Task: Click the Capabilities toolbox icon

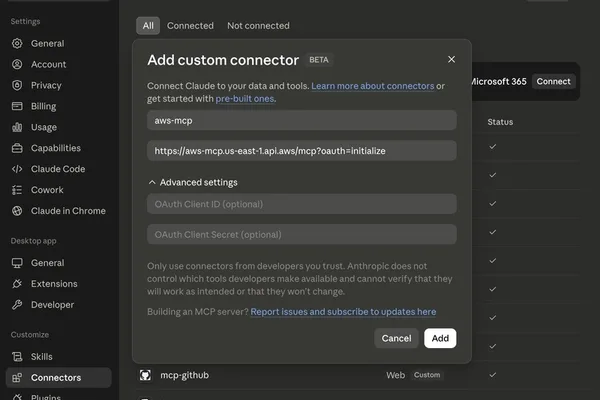Action: click(x=17, y=148)
